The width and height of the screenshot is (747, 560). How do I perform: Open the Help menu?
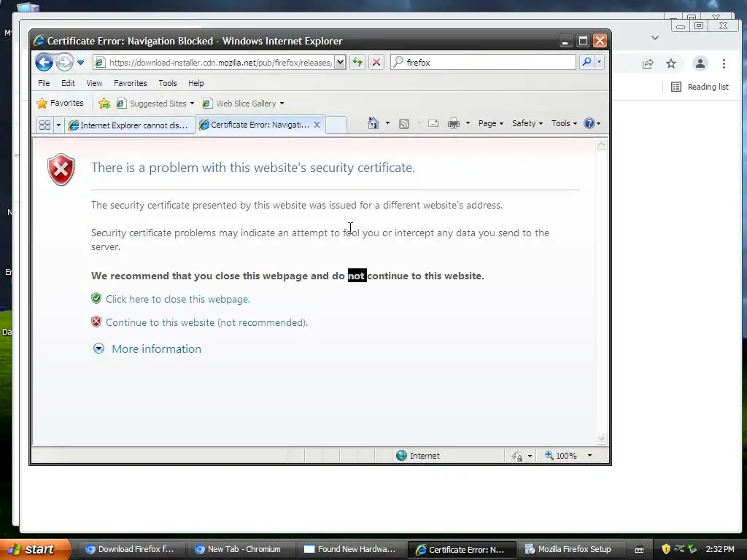pyautogui.click(x=196, y=83)
